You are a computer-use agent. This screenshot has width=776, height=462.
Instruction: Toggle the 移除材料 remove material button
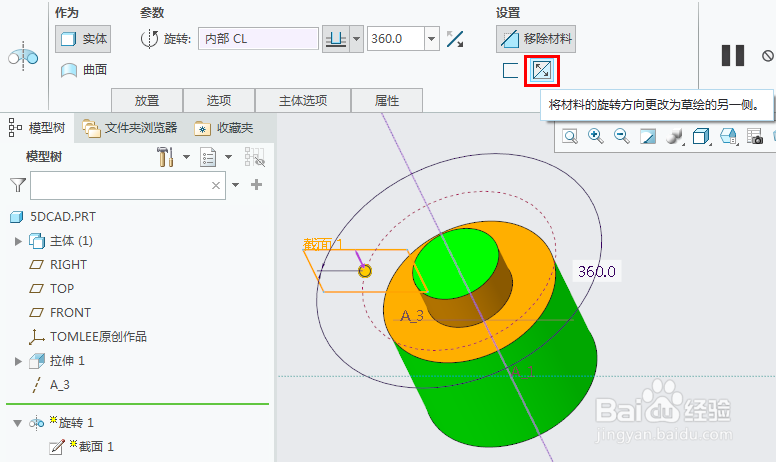tap(535, 39)
